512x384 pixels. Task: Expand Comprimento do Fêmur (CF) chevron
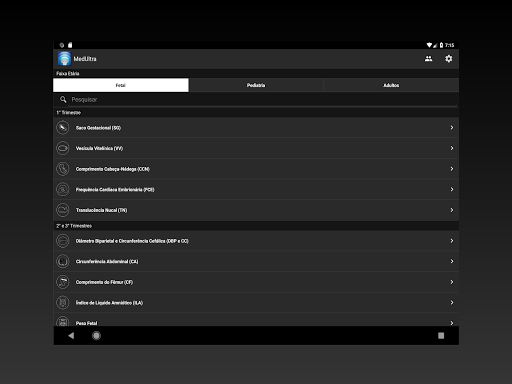click(452, 282)
